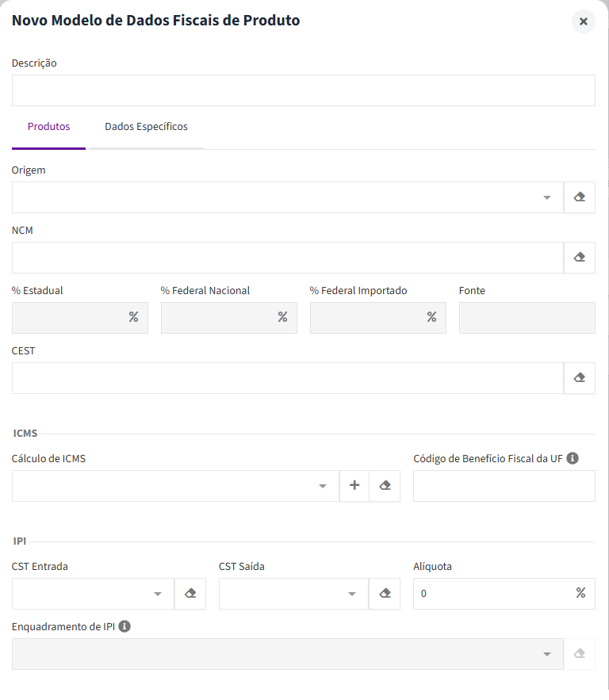
Task: Click info icon next to Enquadramento de IPI
Action: click(124, 626)
